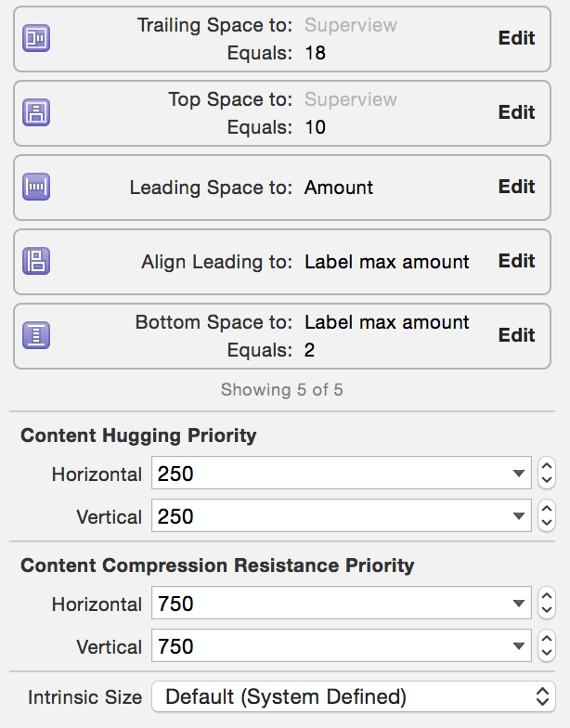Click the Bottom Space constraint icon

click(x=36, y=335)
